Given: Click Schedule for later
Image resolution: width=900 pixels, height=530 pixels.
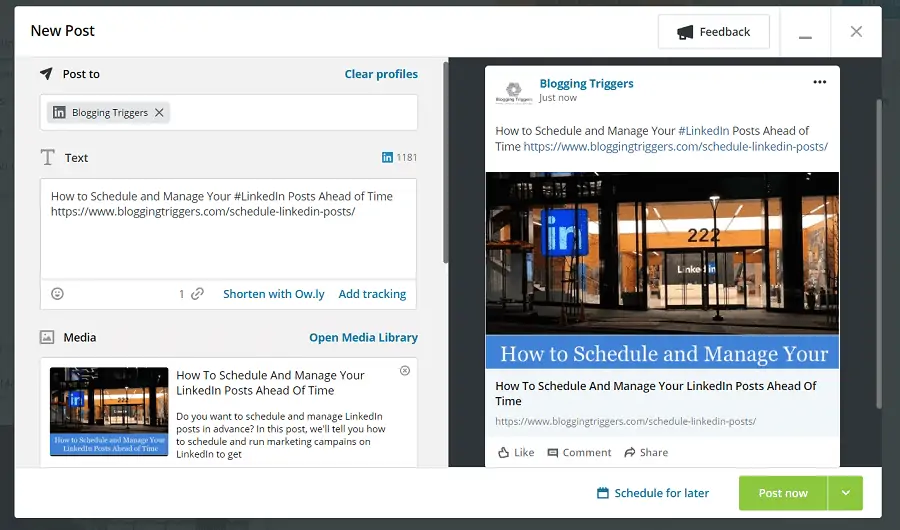Looking at the screenshot, I should (653, 493).
